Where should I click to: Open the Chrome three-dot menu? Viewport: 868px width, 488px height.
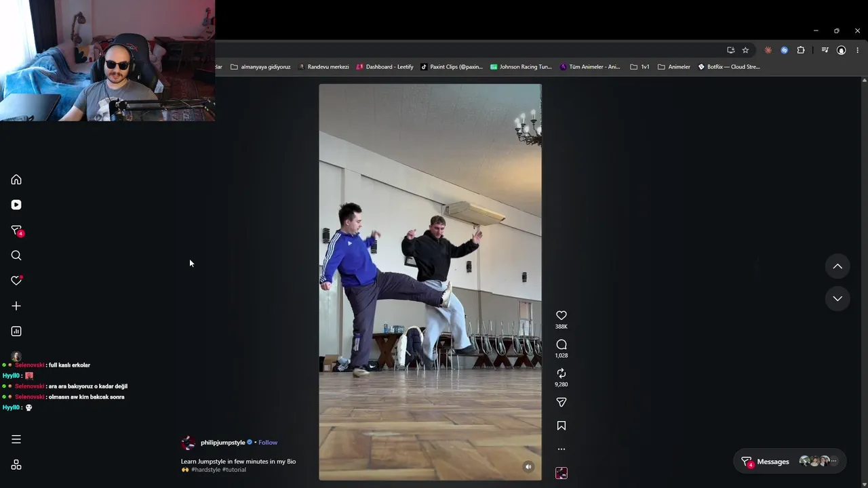tap(858, 50)
